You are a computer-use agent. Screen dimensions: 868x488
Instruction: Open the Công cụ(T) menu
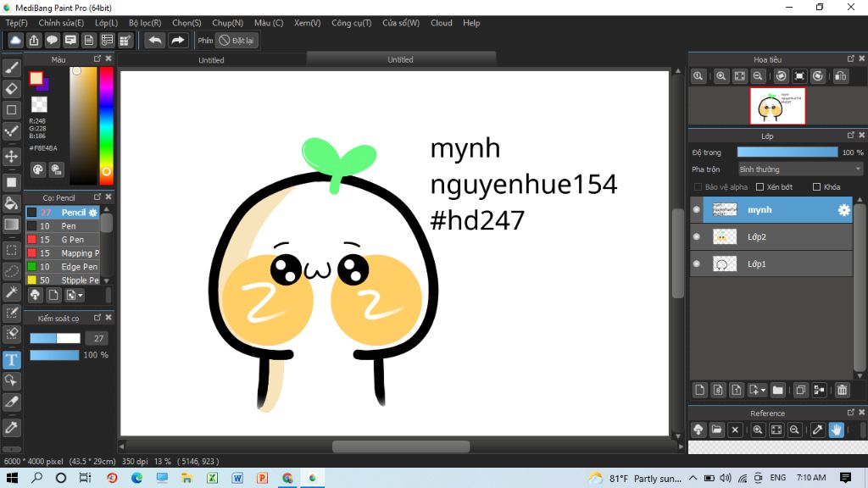(352, 23)
